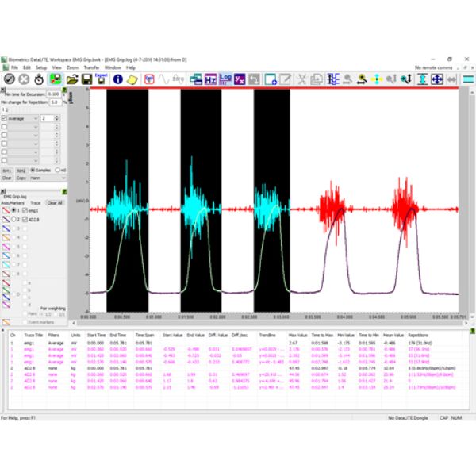The height and width of the screenshot is (476, 476).
Task: Open the Hann window type dropdown
Action: tap(48, 178)
